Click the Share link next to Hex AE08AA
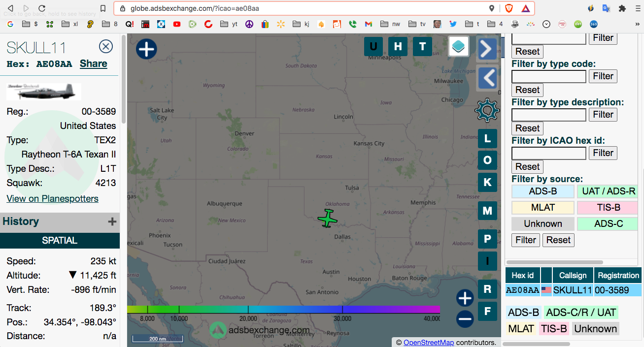 coord(94,63)
